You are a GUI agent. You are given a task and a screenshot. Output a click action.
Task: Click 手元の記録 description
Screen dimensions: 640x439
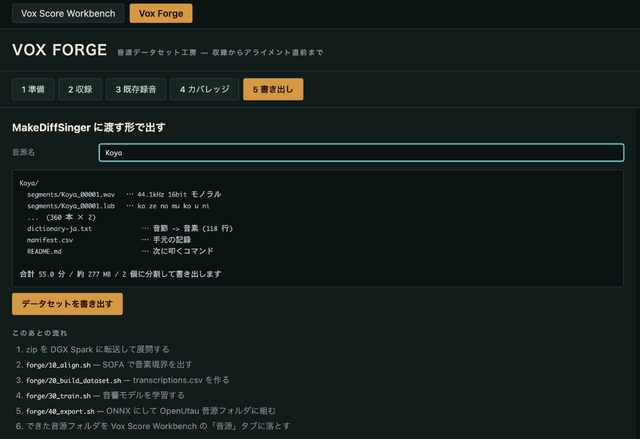coord(172,240)
